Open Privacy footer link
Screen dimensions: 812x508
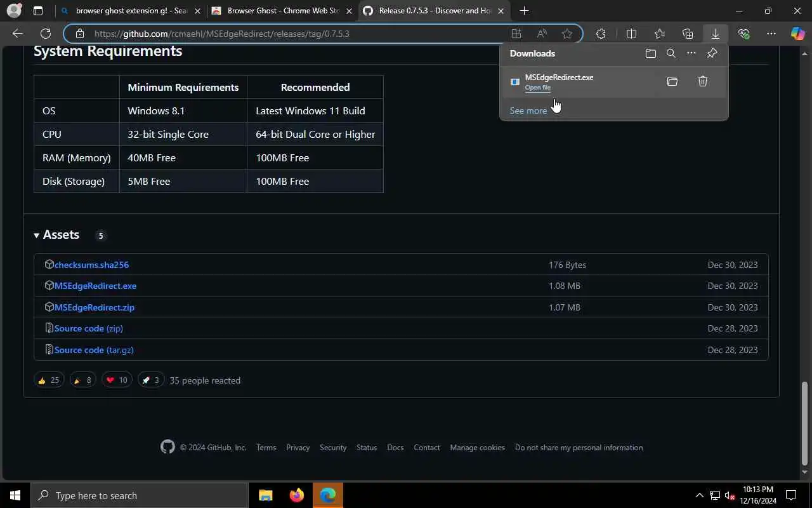tap(298, 448)
